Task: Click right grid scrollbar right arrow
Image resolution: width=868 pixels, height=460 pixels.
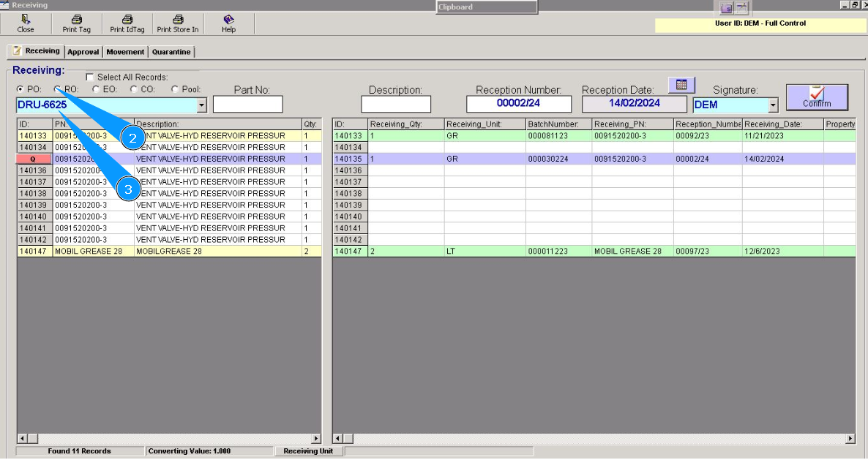Action: (x=850, y=439)
